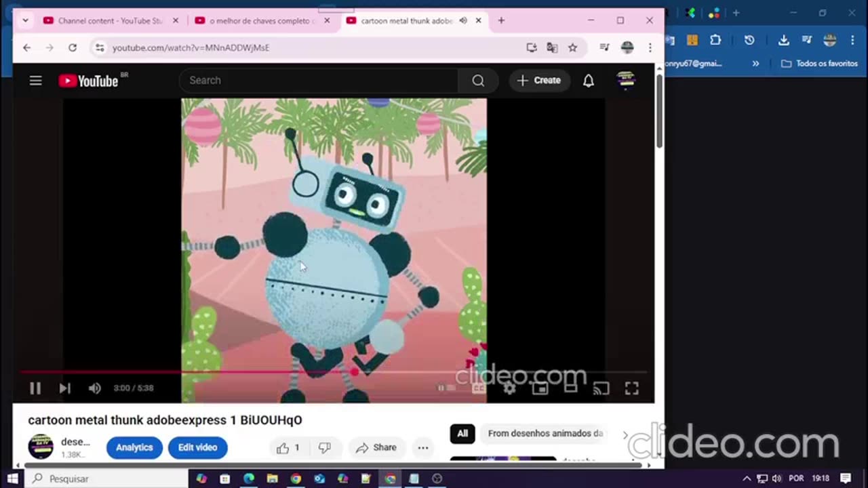Bookmark this page with the star
The height and width of the screenshot is (488, 868).
572,47
